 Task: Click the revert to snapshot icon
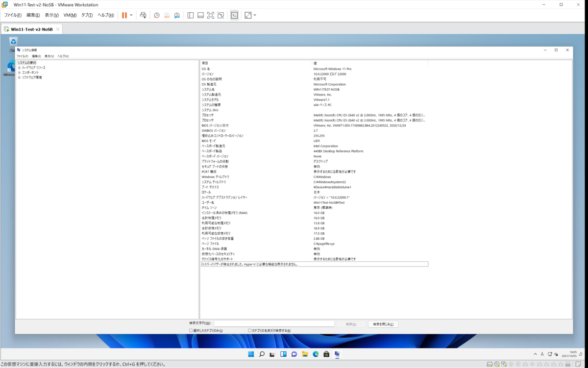pos(167,15)
